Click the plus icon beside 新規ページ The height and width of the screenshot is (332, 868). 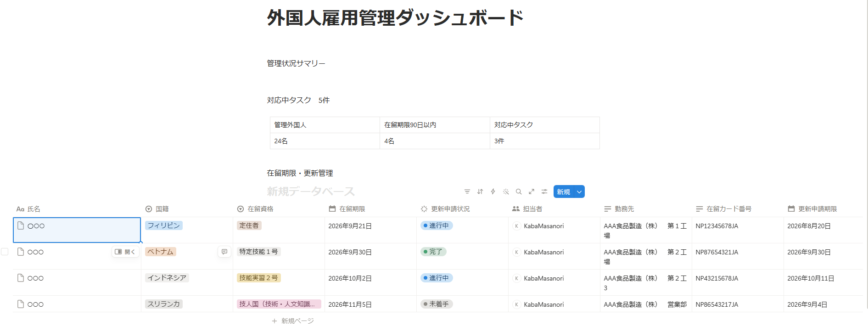[274, 321]
